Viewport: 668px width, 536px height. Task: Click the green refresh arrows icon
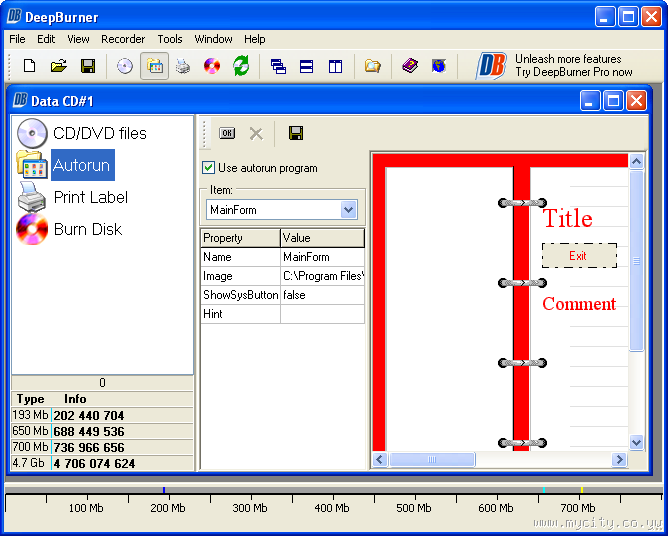(x=241, y=66)
